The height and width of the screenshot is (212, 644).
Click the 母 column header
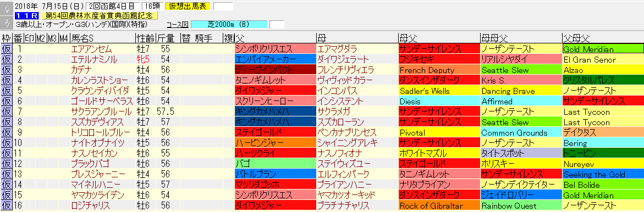357,38
